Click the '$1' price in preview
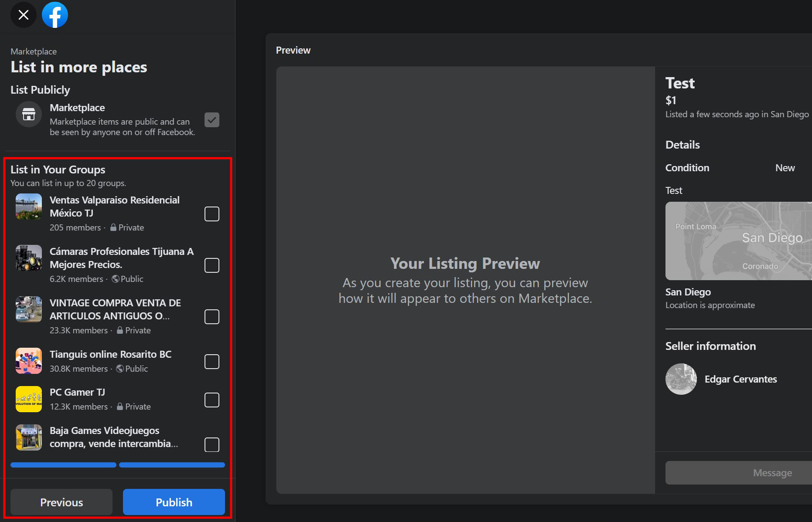This screenshot has width=812, height=522. click(671, 100)
